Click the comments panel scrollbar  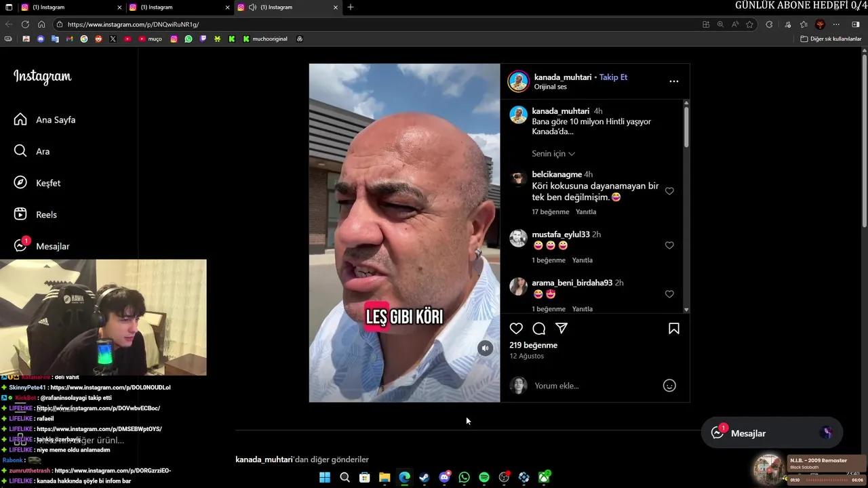tap(686, 126)
